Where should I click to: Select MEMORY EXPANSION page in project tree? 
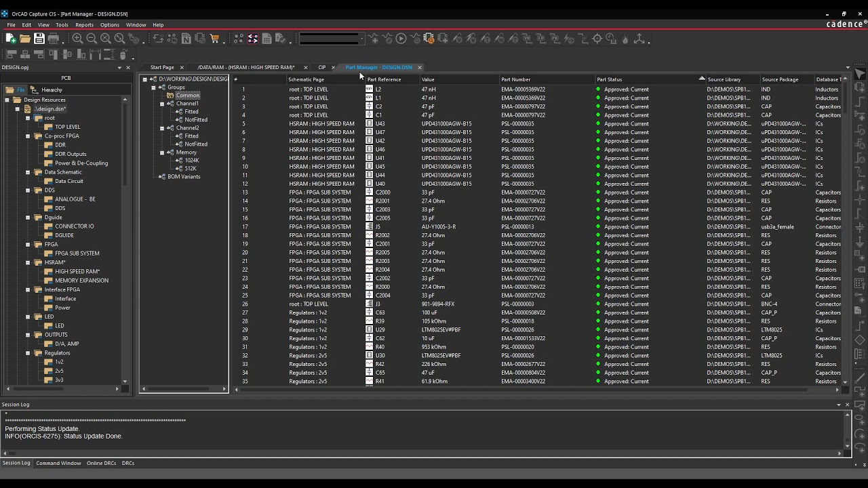pyautogui.click(x=81, y=281)
